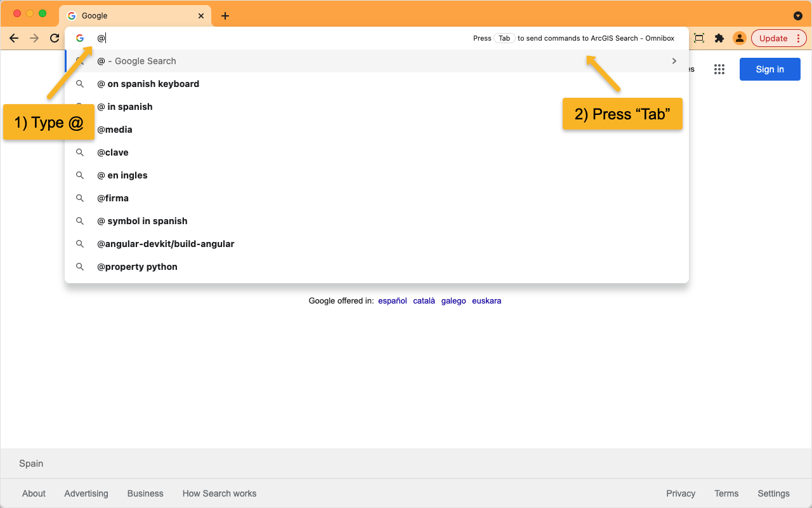The width and height of the screenshot is (812, 508).
Task: Open the Chrome profile avatar icon
Action: pyautogui.click(x=739, y=38)
